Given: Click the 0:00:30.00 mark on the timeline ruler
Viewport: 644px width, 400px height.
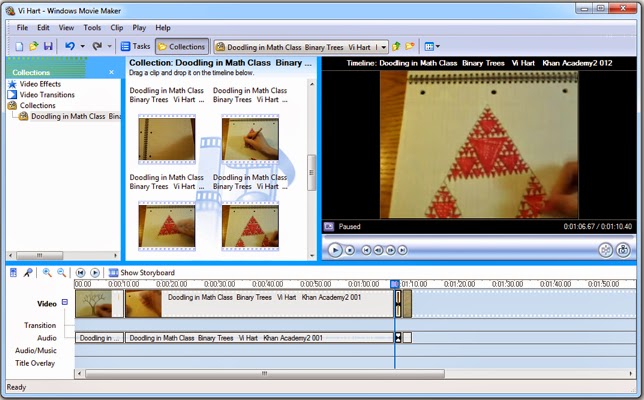Looking at the screenshot, I should point(219,284).
